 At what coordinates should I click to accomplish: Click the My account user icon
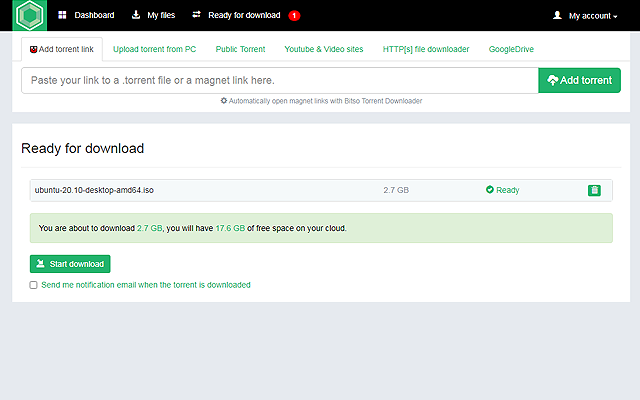(557, 16)
